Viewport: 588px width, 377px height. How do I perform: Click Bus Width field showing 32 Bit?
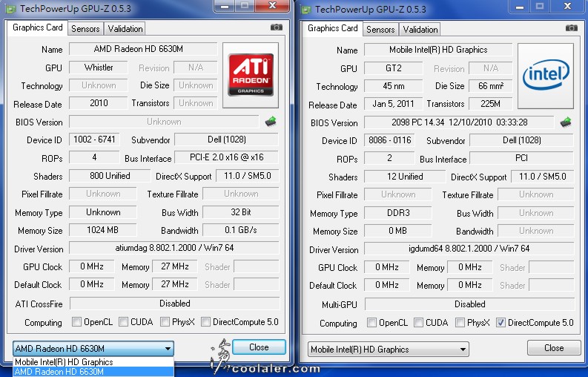241,212
